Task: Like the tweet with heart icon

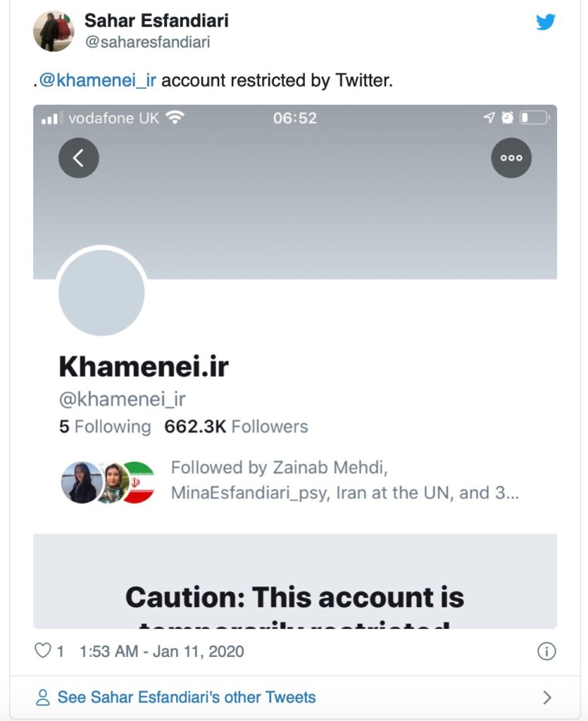Action: click(x=43, y=651)
